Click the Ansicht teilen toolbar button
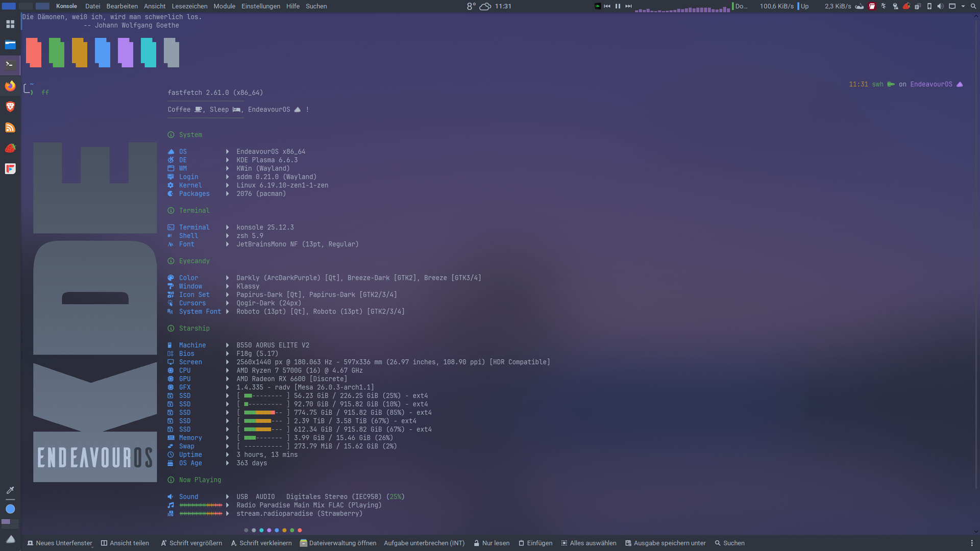Viewport: 980px width, 551px height. 125,543
